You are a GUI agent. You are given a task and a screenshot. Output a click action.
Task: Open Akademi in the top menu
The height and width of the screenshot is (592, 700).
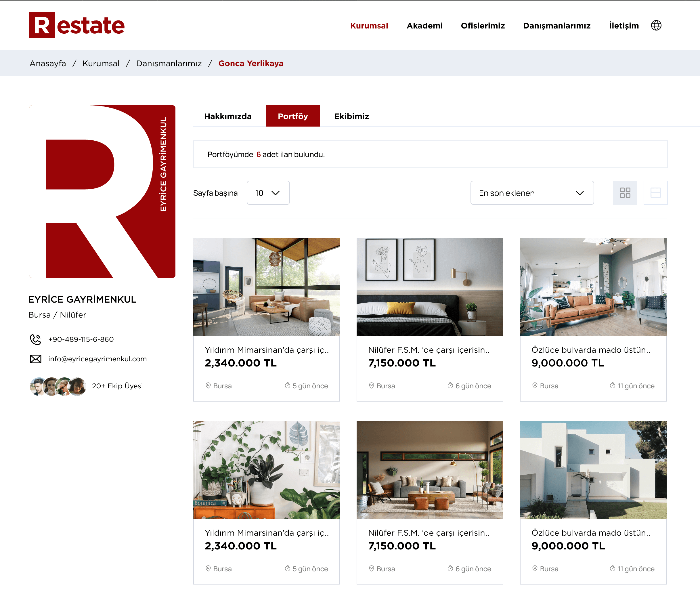coord(424,26)
